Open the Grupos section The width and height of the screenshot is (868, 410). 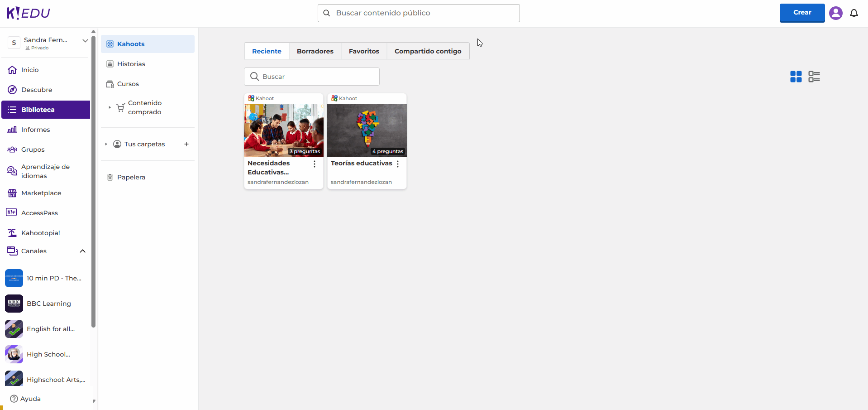pyautogui.click(x=33, y=150)
